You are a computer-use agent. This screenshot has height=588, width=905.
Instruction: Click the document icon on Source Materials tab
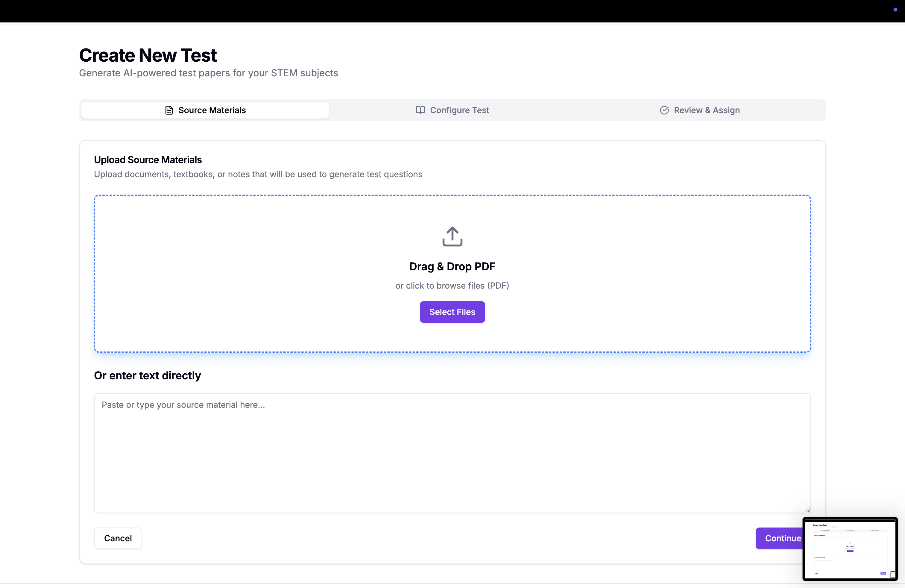pos(169,110)
